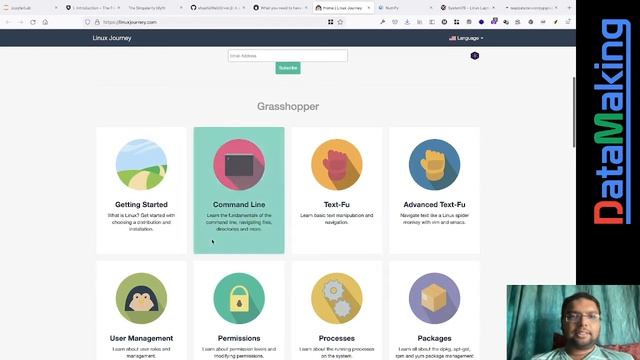Screen dimensions: 640x360
Task: Focus the Email Address input field
Action: 288,56
